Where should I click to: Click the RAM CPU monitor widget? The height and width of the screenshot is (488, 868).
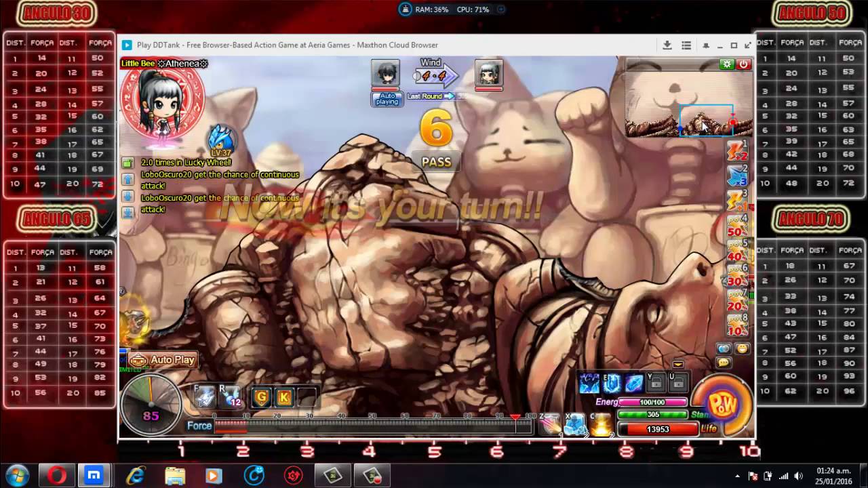pyautogui.click(x=452, y=9)
